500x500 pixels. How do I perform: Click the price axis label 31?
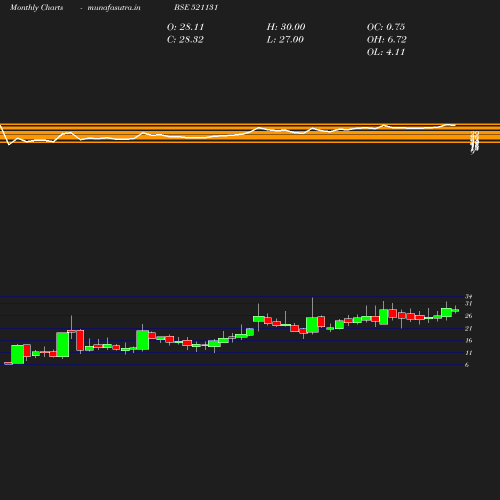pyautogui.click(x=469, y=303)
